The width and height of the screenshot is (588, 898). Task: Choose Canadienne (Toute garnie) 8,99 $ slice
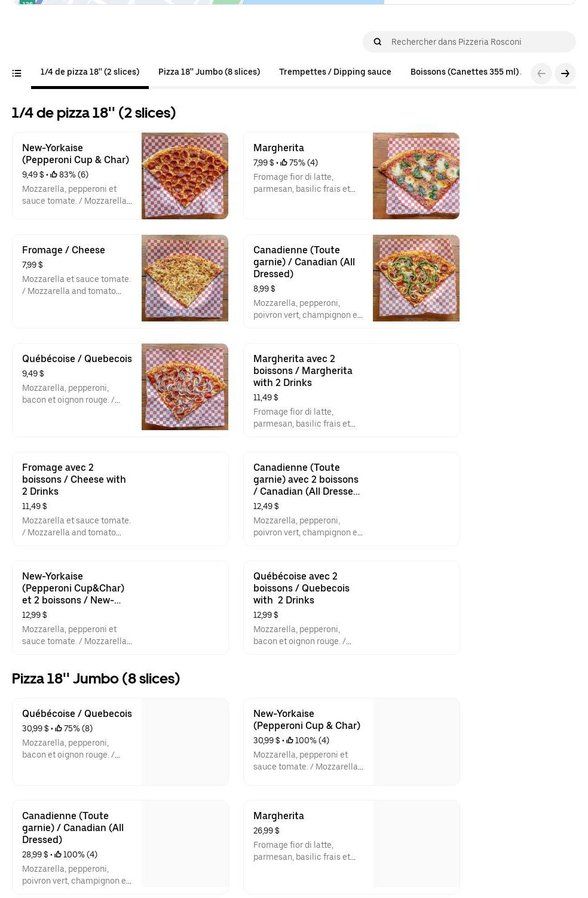(x=304, y=262)
